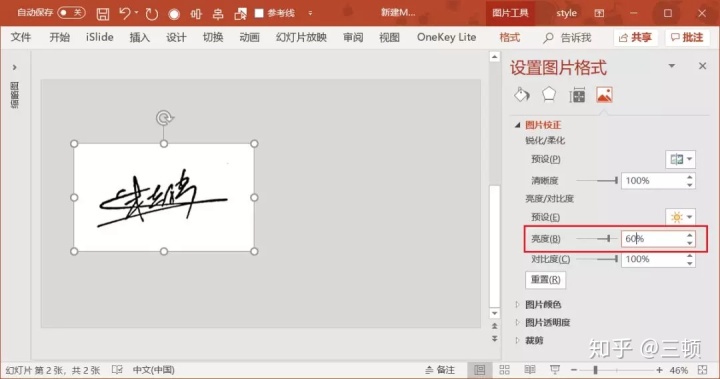Switch to the 动画 tab
The width and height of the screenshot is (720, 379).
tap(249, 37)
